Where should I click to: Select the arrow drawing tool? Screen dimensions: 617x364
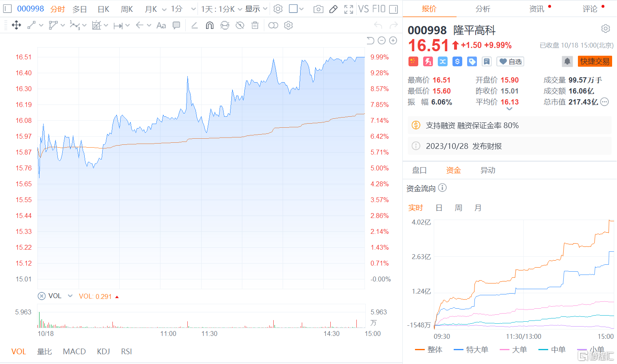tap(140, 25)
